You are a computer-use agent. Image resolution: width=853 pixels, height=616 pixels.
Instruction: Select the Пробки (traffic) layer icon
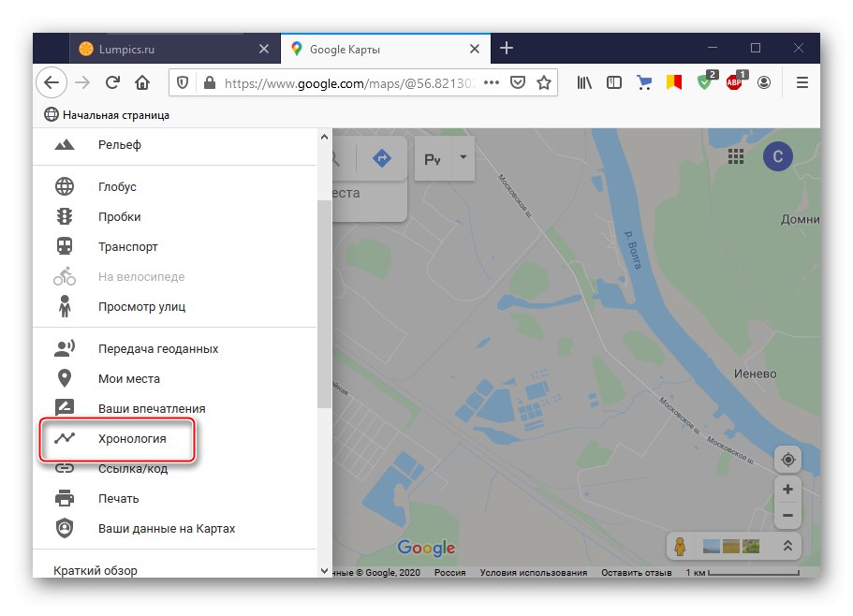[x=66, y=216]
